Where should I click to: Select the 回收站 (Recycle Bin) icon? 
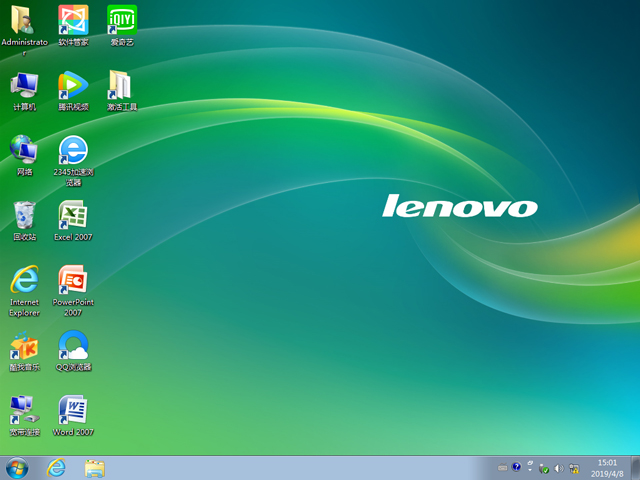click(x=24, y=215)
